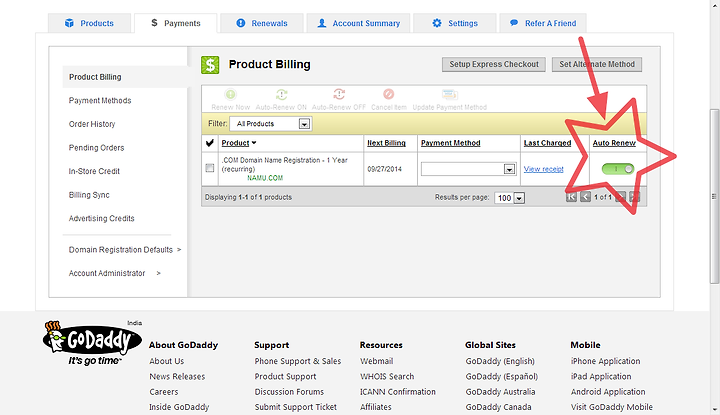
Task: Open the iPhone Application link
Action: tap(606, 361)
